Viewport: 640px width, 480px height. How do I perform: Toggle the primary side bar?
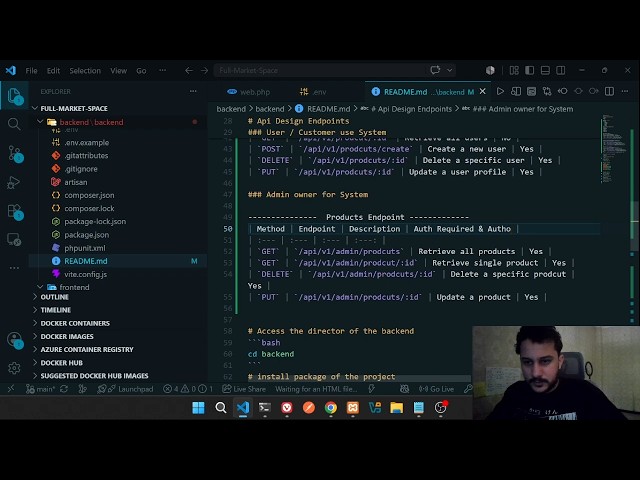tap(529, 70)
